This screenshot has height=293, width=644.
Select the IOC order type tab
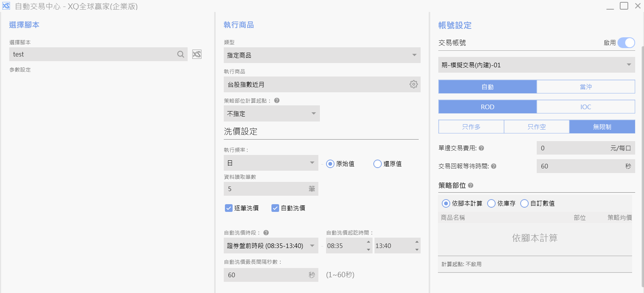[x=586, y=107]
